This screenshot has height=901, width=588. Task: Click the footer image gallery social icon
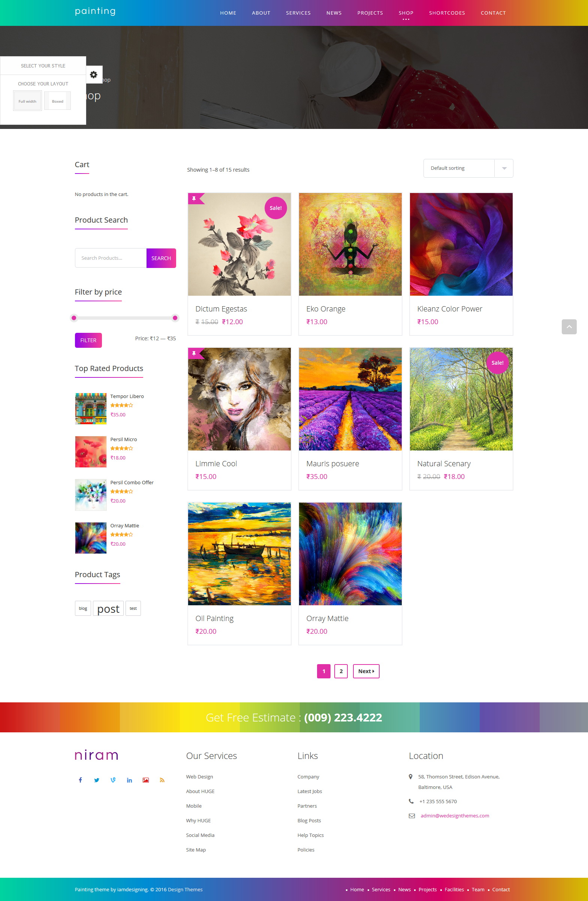(x=146, y=780)
